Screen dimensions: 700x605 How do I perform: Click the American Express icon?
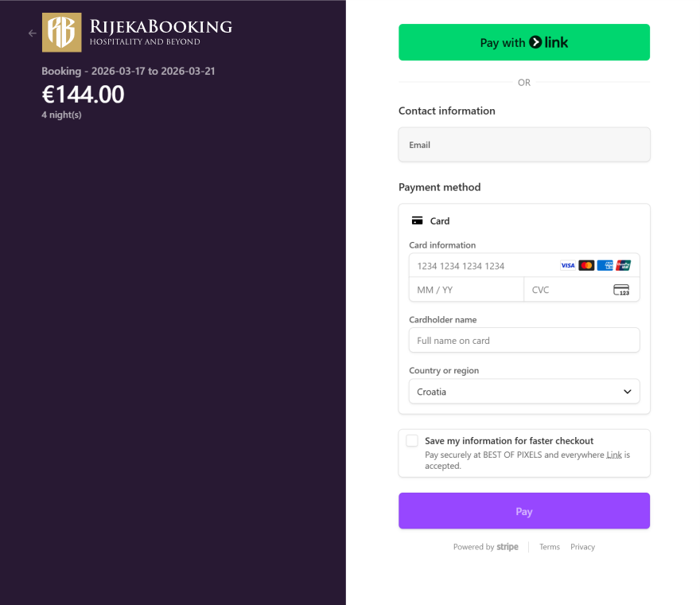tap(605, 266)
